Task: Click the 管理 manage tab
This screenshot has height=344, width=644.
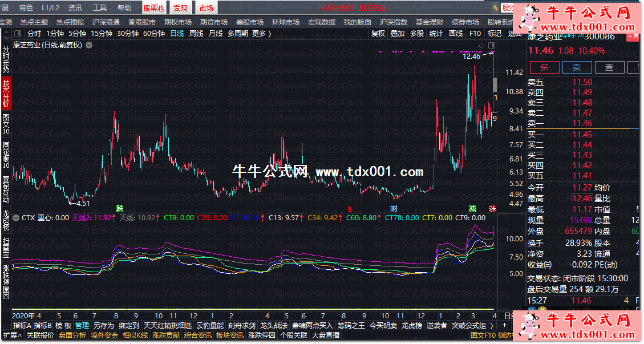Action: 82,326
